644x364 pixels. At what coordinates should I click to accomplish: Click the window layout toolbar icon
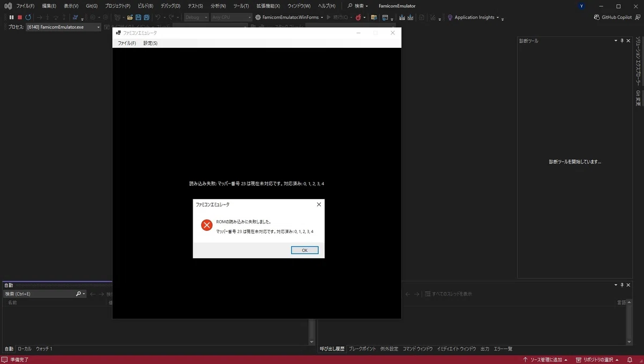pos(385,17)
